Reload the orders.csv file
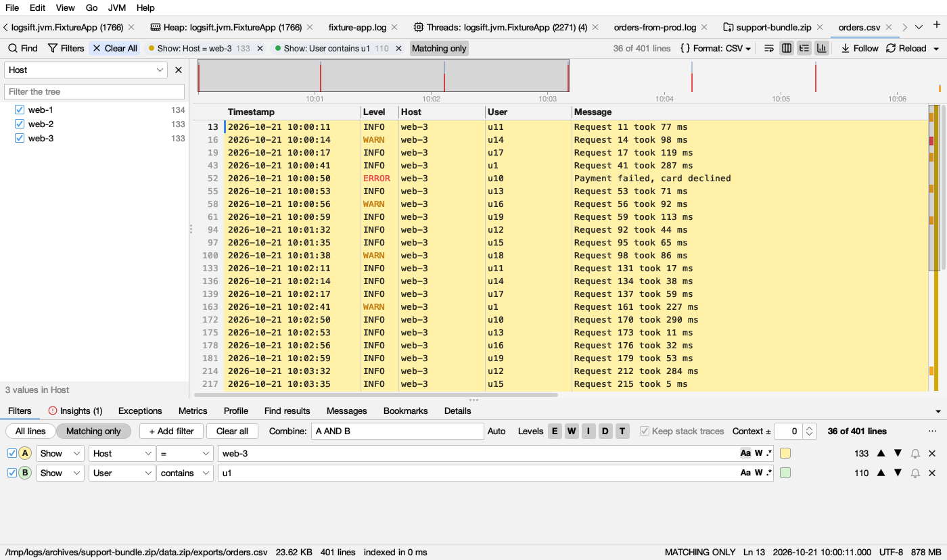947x560 pixels. pyautogui.click(x=906, y=48)
